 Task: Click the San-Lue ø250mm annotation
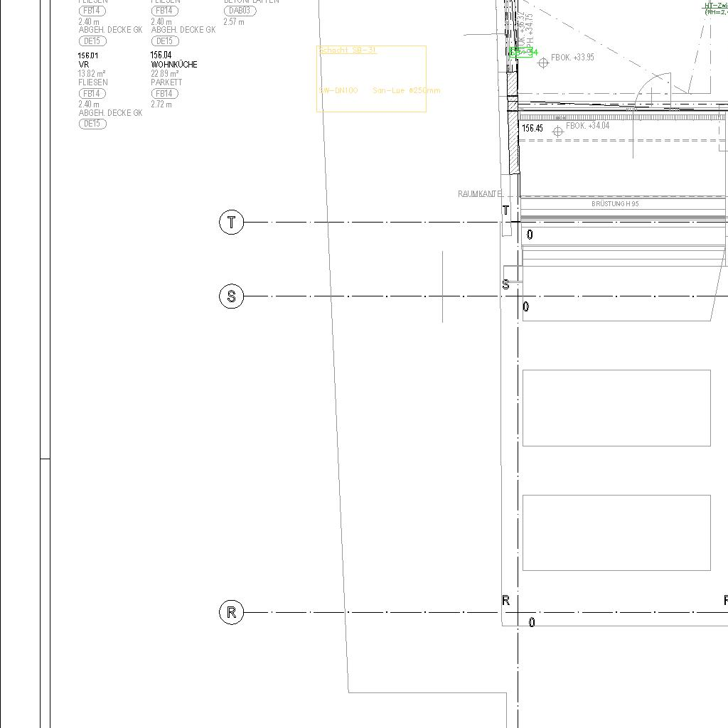click(406, 90)
